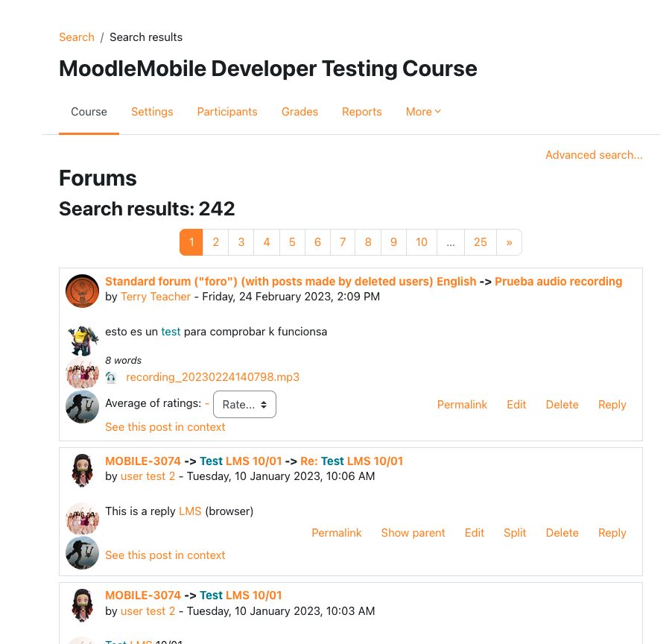Go to results page 4
672x644 pixels.
pos(267,242)
